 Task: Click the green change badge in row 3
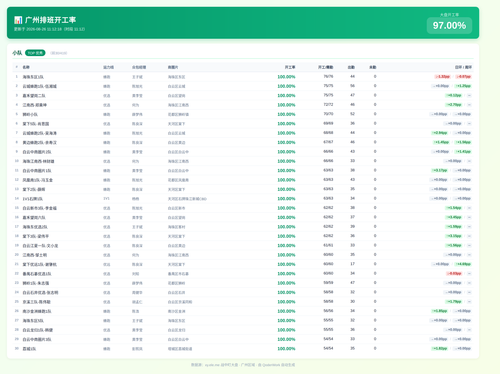pos(454,95)
